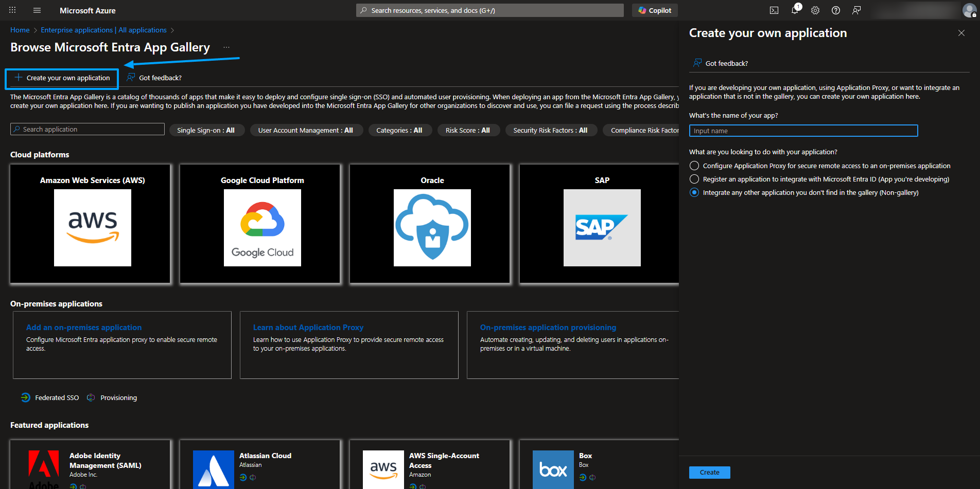Select Integrate non-gallery application option
This screenshot has height=489, width=980.
[694, 192]
